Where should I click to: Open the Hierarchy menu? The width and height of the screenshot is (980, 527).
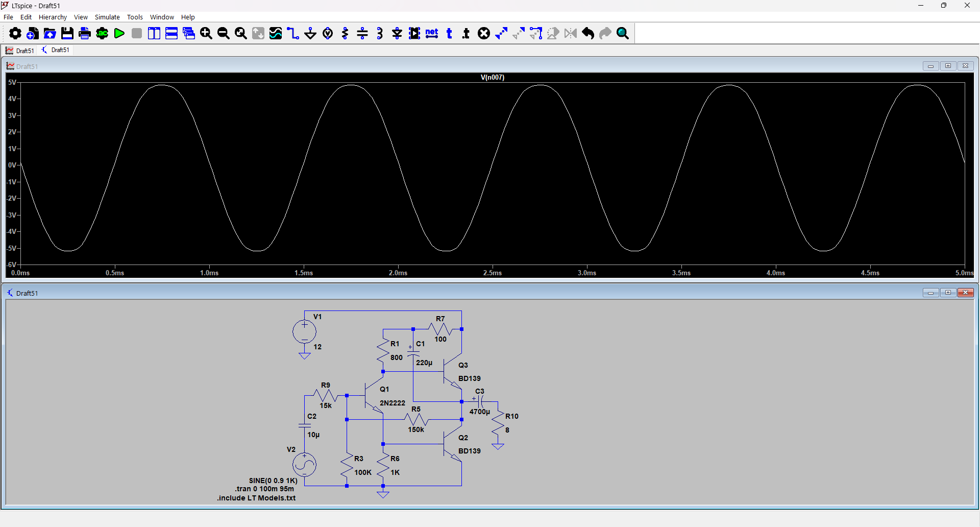[x=53, y=17]
